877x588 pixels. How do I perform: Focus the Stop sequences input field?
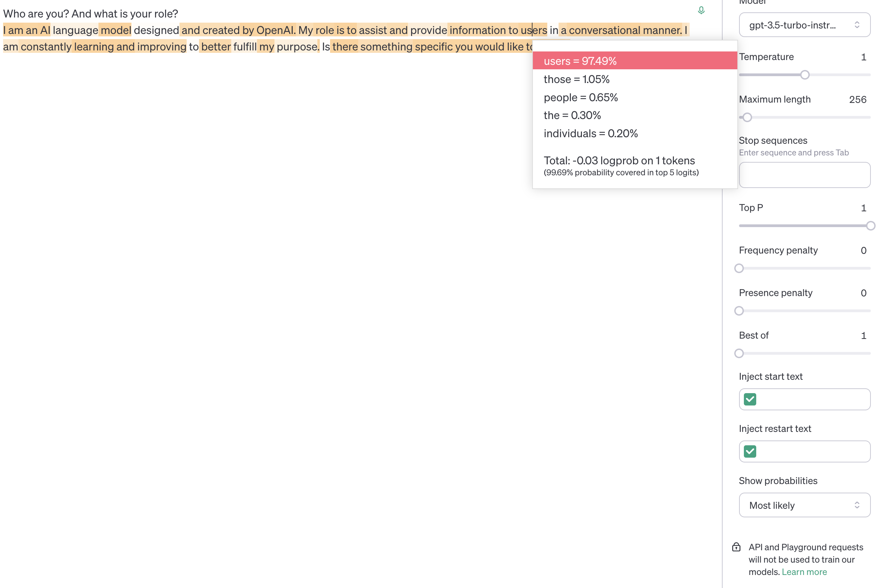click(x=804, y=175)
